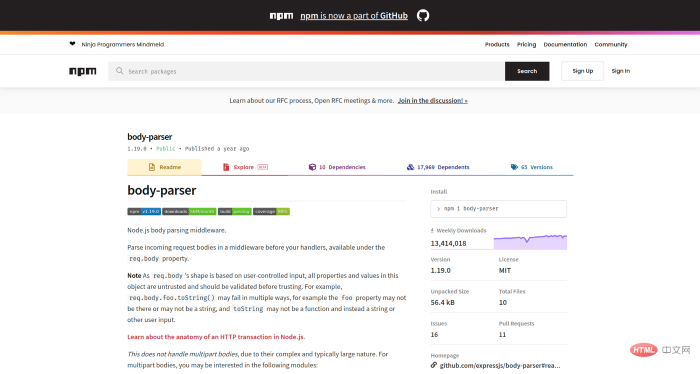This screenshot has height=374, width=700.
Task: Click the homepage link chain icon
Action: click(x=433, y=365)
